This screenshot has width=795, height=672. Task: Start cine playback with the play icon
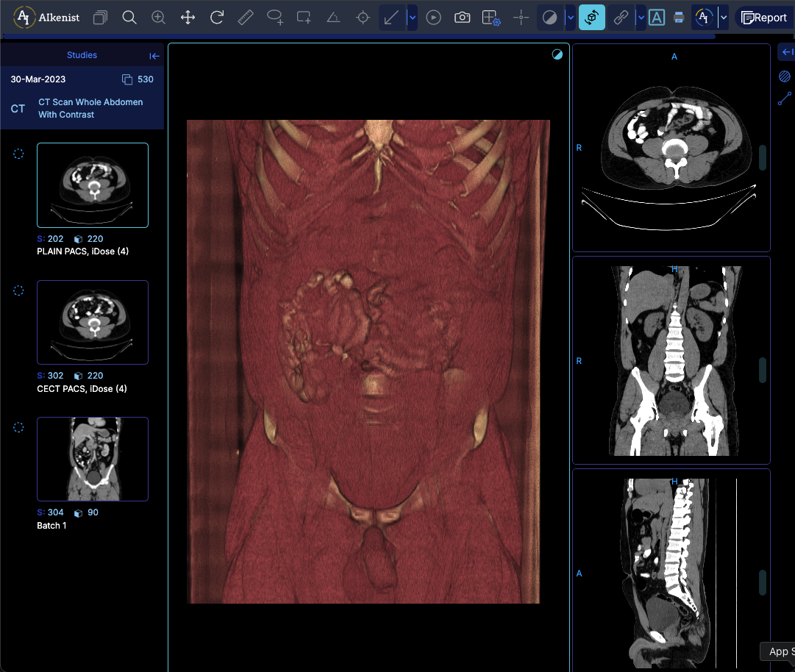point(433,17)
